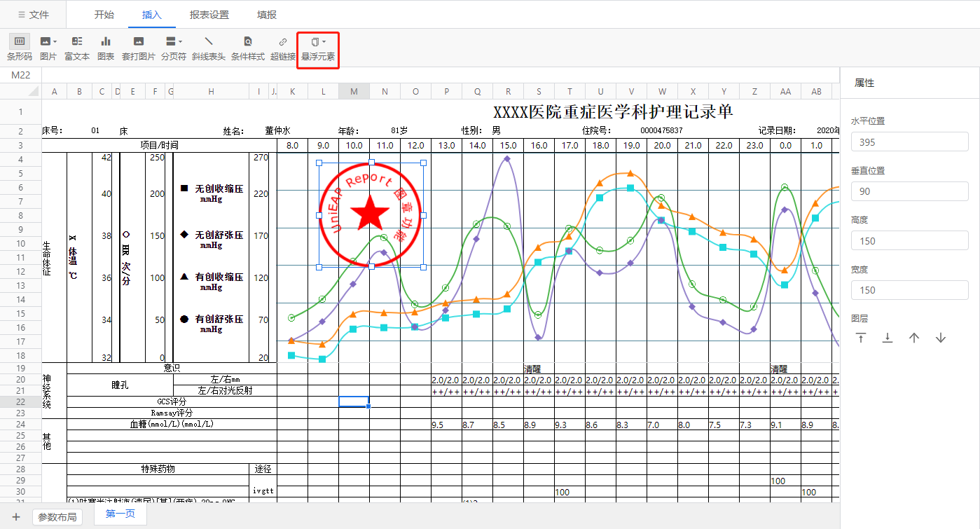Open the 文件 file menu
This screenshot has height=529, width=980.
pos(34,14)
